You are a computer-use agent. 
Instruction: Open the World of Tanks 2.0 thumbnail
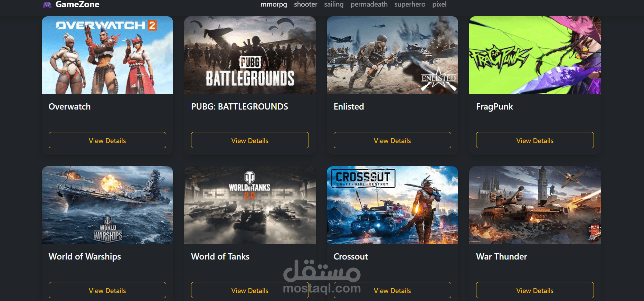pyautogui.click(x=250, y=205)
